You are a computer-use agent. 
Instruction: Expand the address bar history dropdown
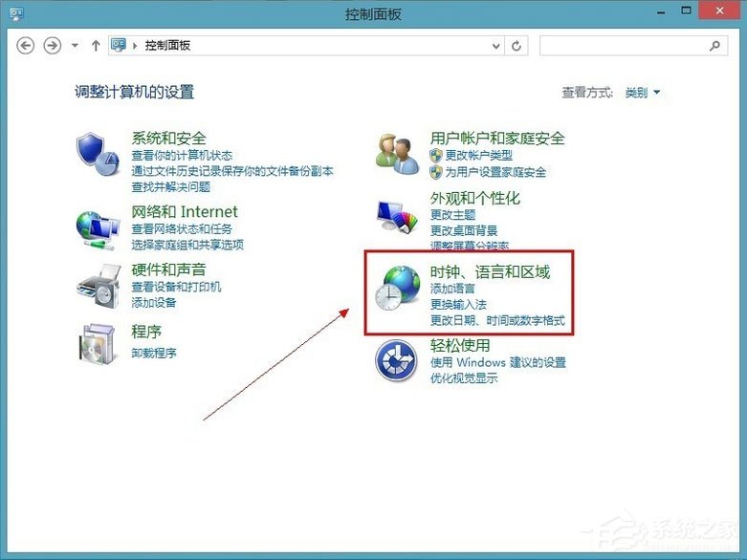495,45
